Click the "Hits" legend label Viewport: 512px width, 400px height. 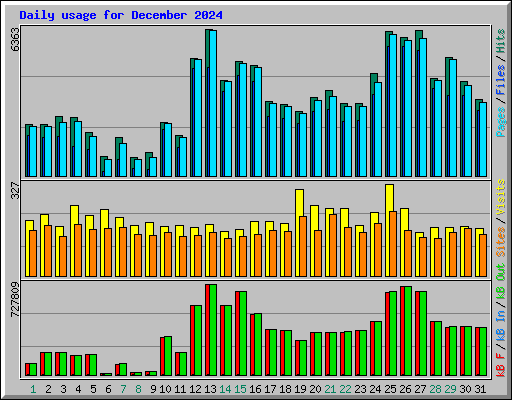point(501,41)
